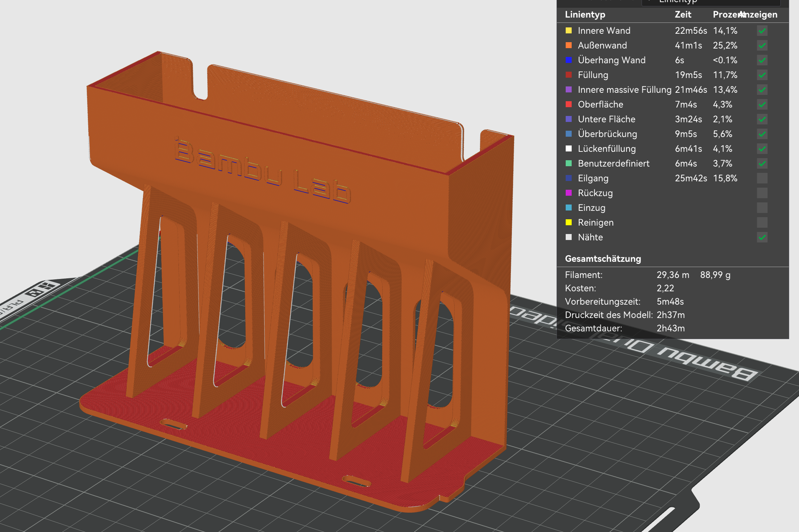Click the 13,4% percentage value
Viewport: 799px width, 532px height.
click(x=725, y=90)
